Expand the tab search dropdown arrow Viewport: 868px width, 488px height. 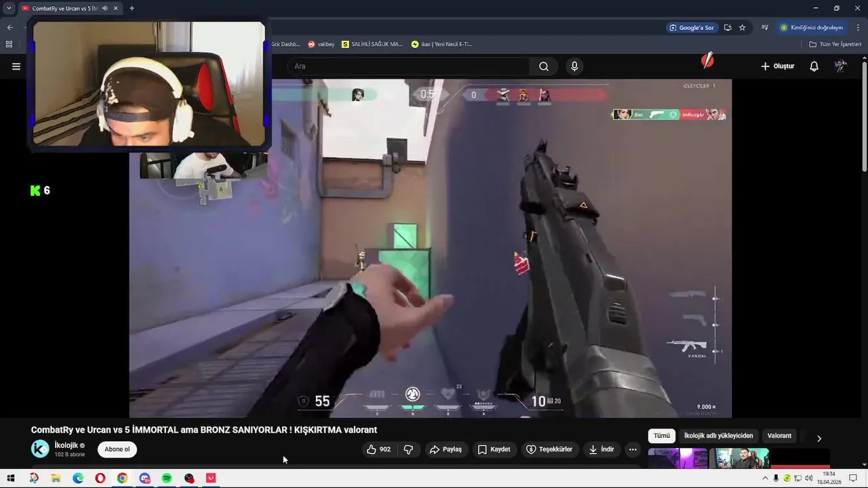tap(9, 8)
